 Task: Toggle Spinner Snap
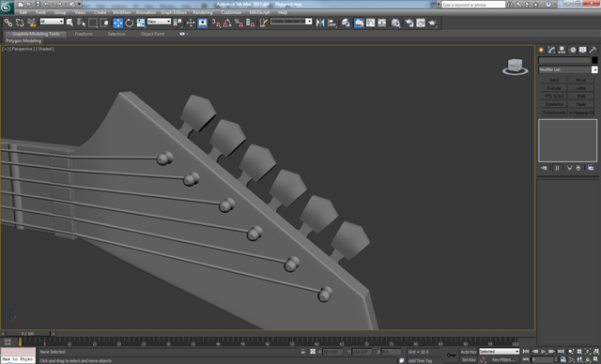[x=251, y=23]
